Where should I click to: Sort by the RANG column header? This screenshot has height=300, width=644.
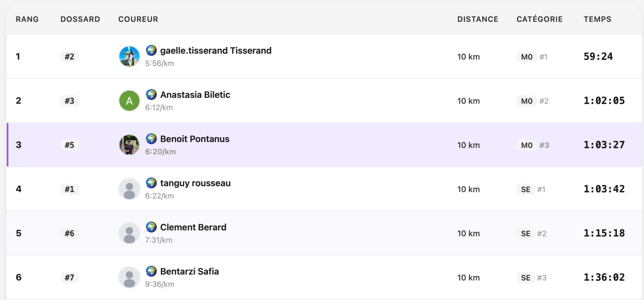coord(27,19)
